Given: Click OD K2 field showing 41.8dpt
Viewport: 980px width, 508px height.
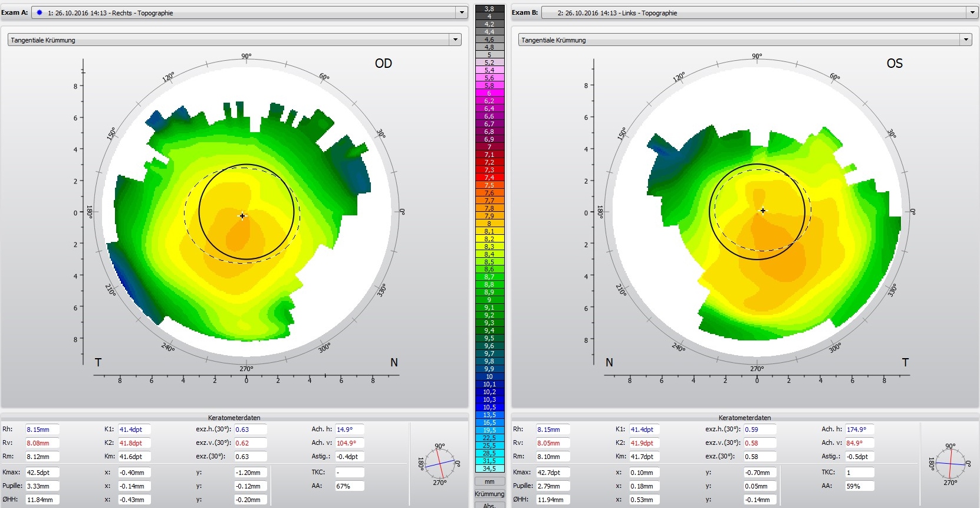Looking at the screenshot, I should click(135, 443).
